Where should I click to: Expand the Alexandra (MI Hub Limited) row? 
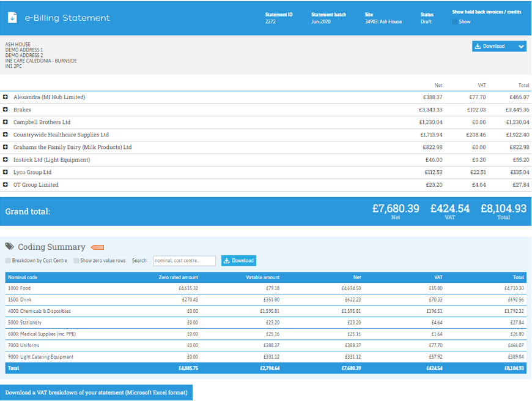coord(6,97)
